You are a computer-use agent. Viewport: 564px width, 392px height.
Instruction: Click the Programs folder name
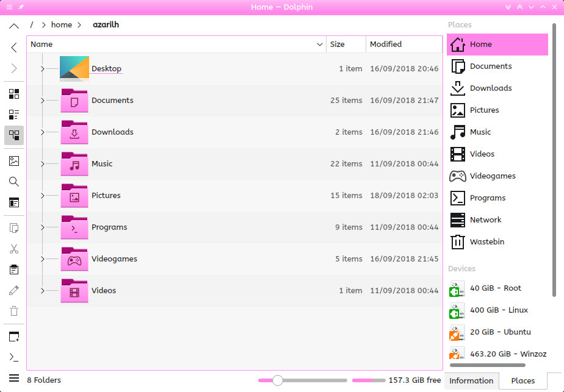pos(109,227)
